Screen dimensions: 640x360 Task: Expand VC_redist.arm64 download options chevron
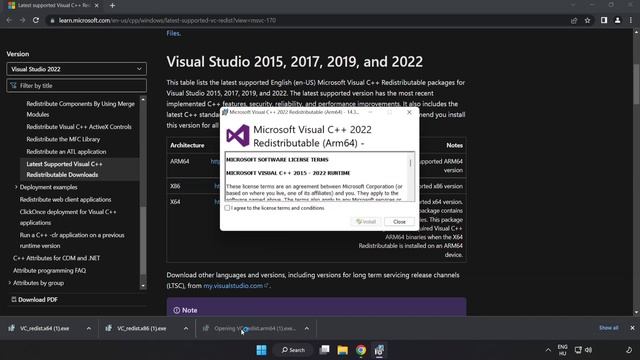307,328
